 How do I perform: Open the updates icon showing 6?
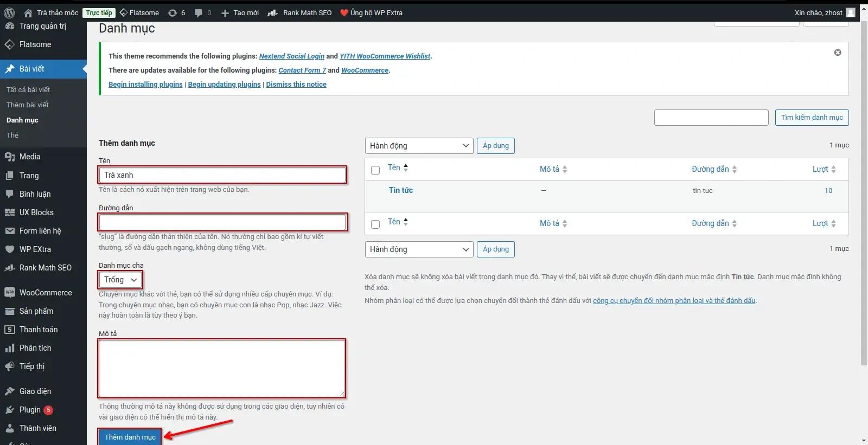coord(176,12)
